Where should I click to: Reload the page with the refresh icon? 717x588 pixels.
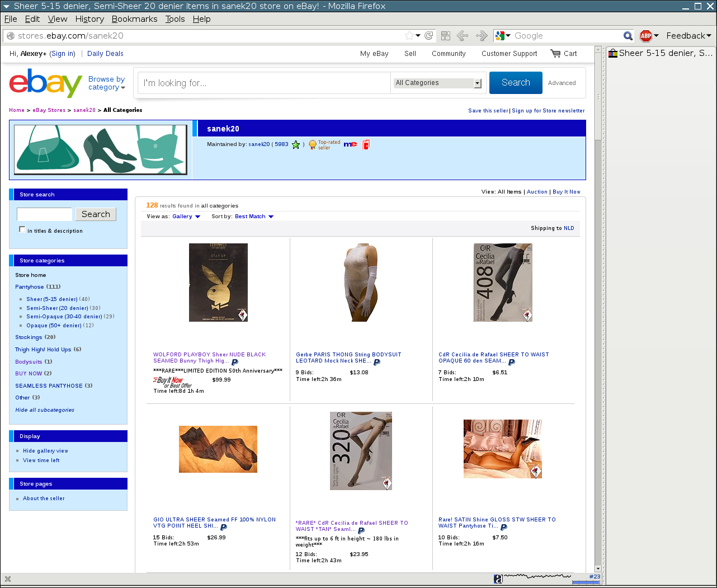(429, 36)
